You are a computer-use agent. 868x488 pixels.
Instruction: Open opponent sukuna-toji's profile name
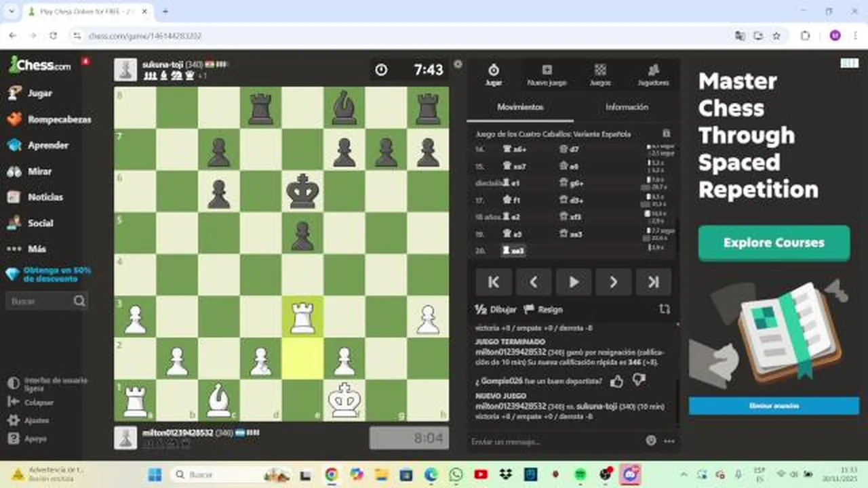[x=163, y=64]
